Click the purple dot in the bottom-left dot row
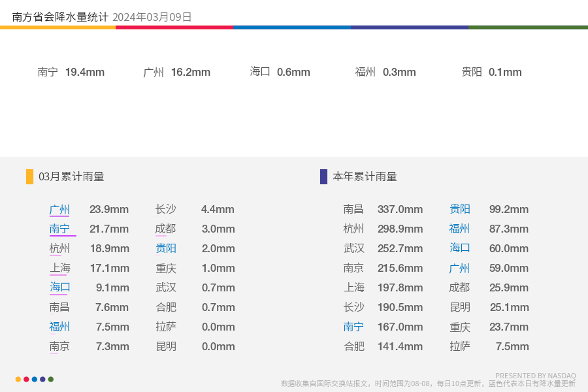This screenshot has height=392, width=588. click(42, 379)
